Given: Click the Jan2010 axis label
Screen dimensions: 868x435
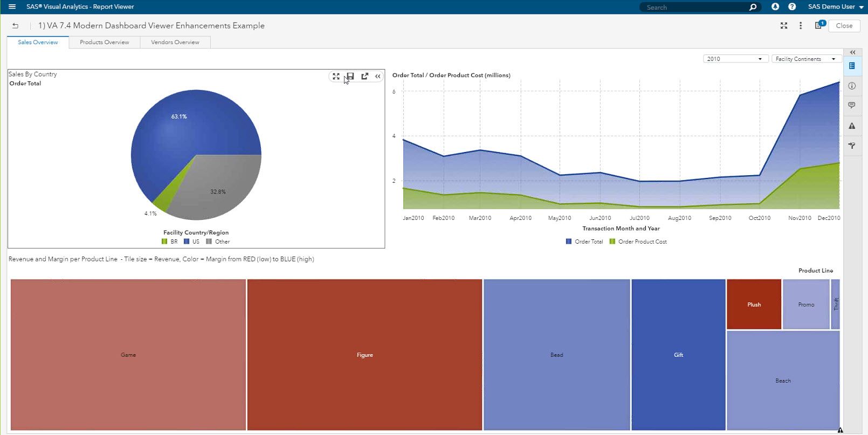Looking at the screenshot, I should click(414, 218).
